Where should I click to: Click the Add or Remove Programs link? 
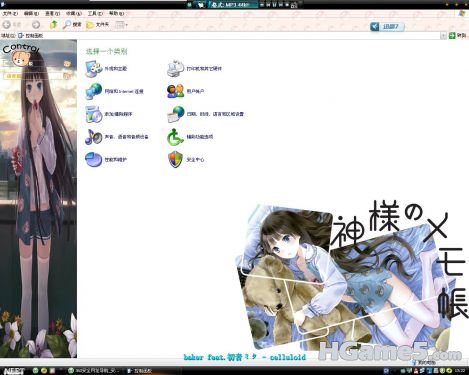tap(119, 114)
